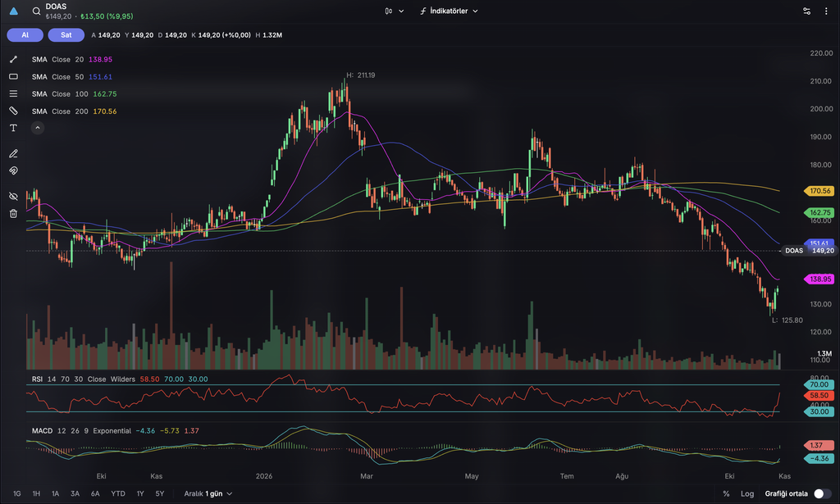Open the İndikatörler dropdown
Screen dimensions: 840x504
tap(449, 11)
